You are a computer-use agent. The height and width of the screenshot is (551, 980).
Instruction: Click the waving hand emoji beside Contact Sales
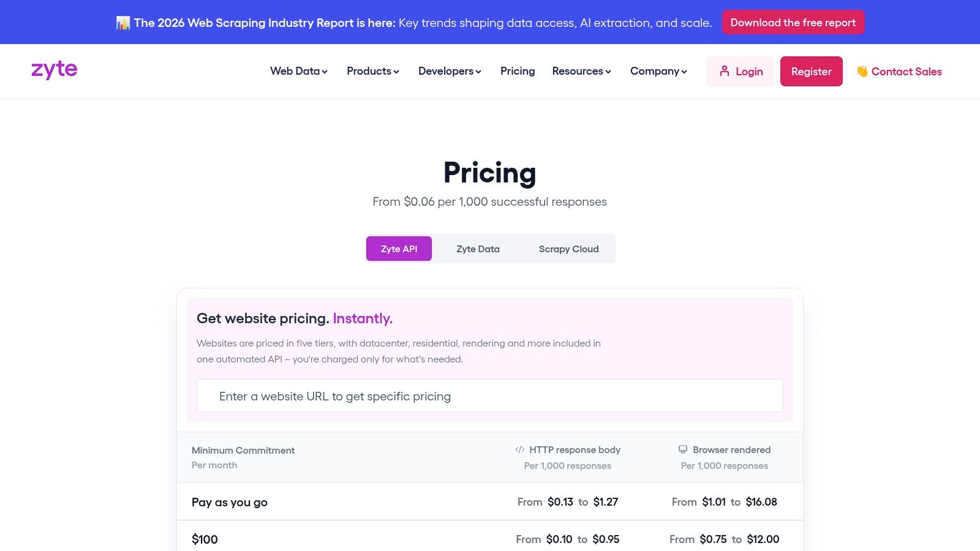pyautogui.click(x=861, y=71)
